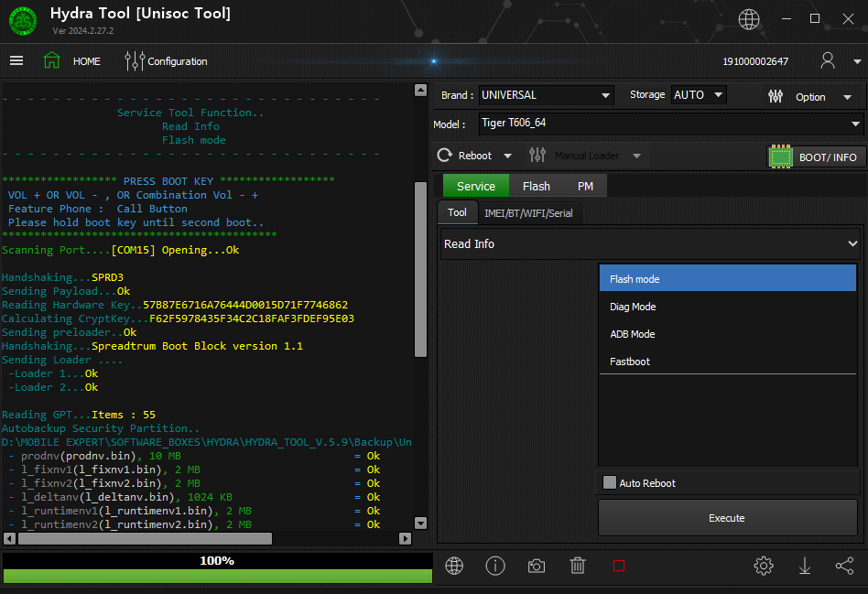Click the log vertical scrollbar thumb
The image size is (868, 594).
tap(420, 269)
